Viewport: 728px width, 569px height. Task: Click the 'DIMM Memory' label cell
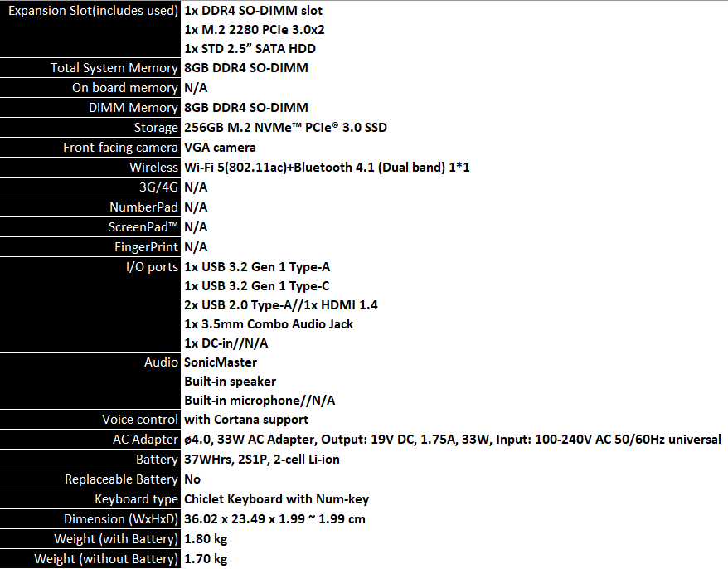coord(133,108)
